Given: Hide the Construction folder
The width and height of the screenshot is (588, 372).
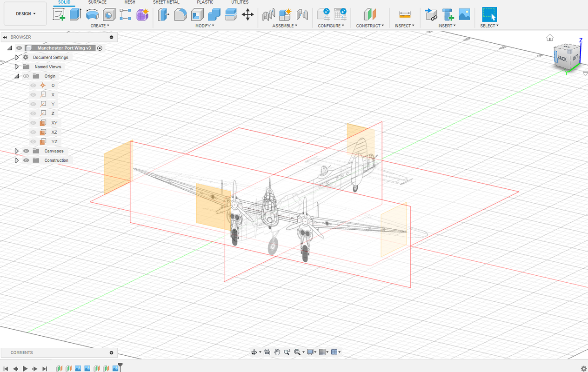Looking at the screenshot, I should coord(27,160).
